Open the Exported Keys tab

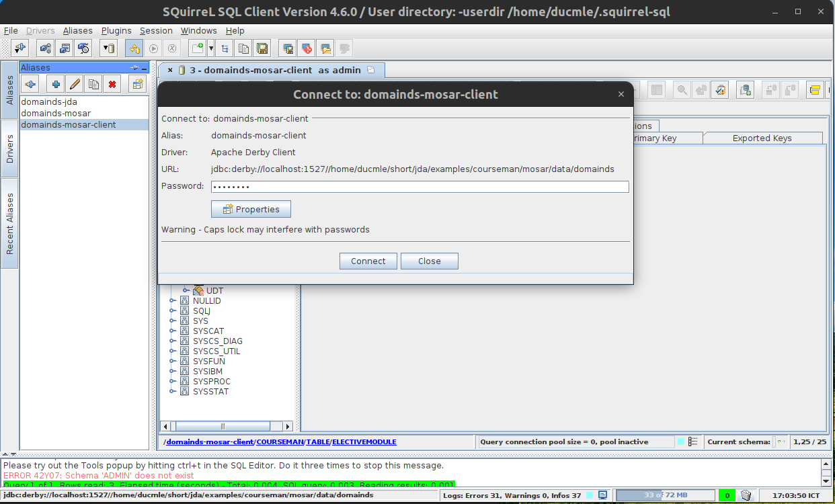(x=762, y=138)
